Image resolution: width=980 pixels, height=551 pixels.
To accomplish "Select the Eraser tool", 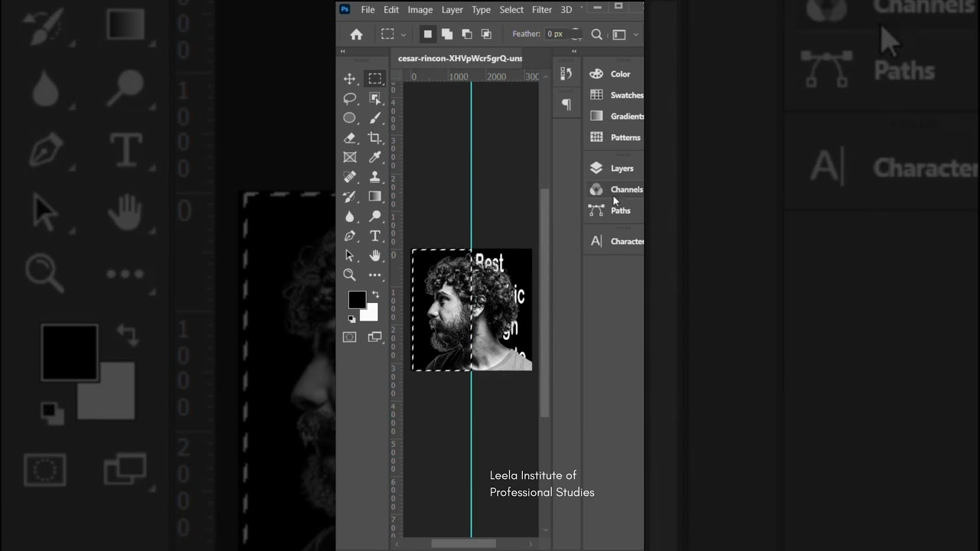I will pyautogui.click(x=350, y=138).
